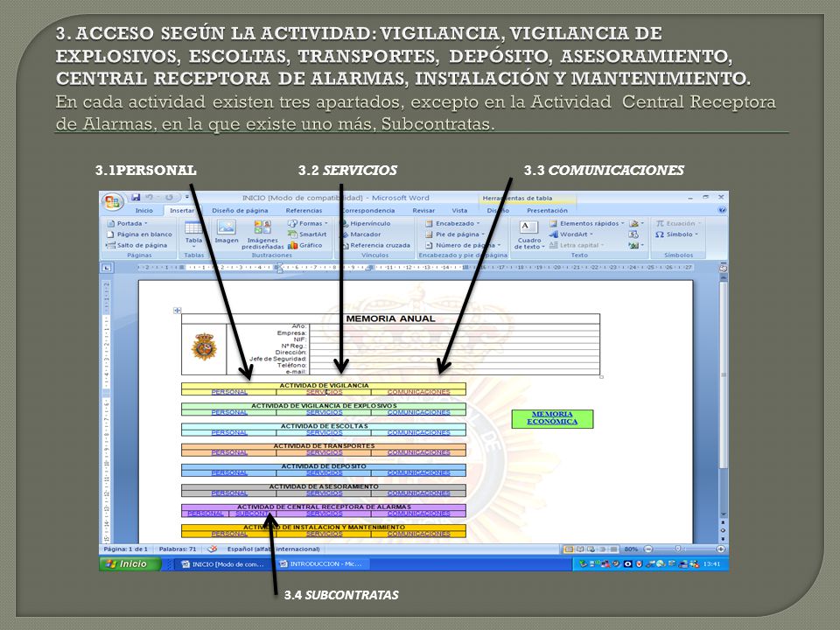Open the Formas shapes dropdown

pyautogui.click(x=308, y=223)
